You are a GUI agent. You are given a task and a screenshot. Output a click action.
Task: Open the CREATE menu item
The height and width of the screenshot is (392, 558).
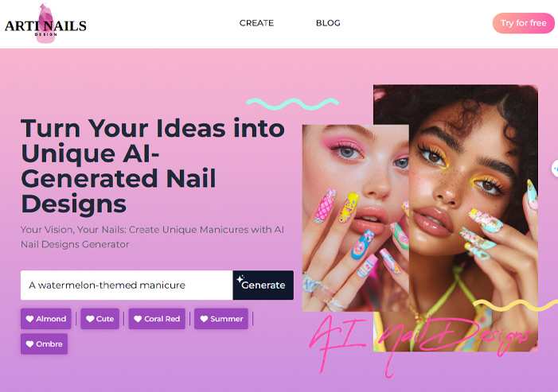coord(256,23)
